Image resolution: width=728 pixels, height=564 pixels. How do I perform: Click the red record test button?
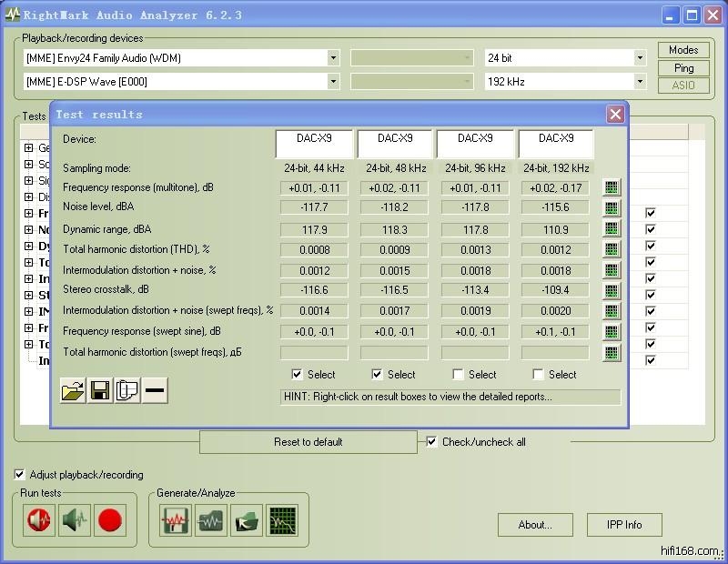point(109,520)
